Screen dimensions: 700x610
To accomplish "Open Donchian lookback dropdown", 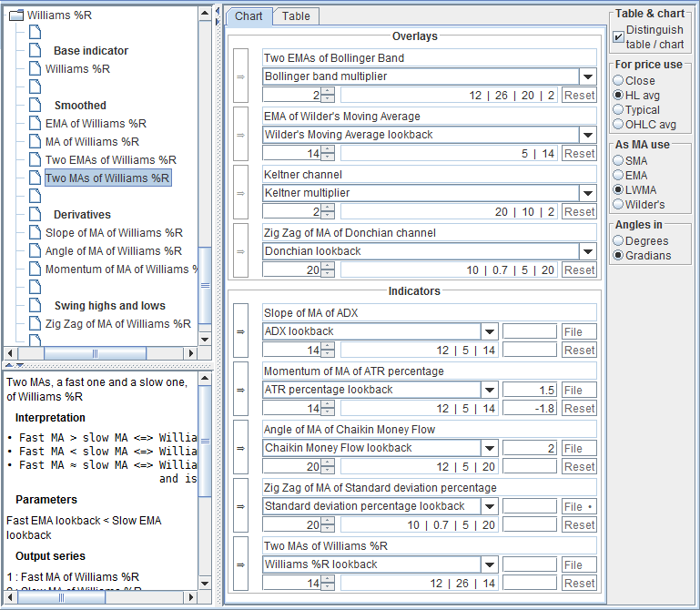I will (x=588, y=251).
